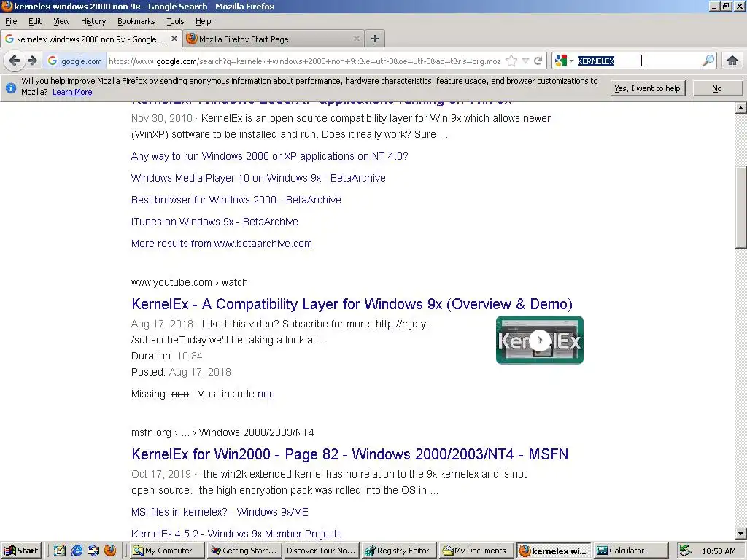Close the Mozilla Firefox Start Page tab
Viewport: 747px width, 560px height.
tap(356, 39)
